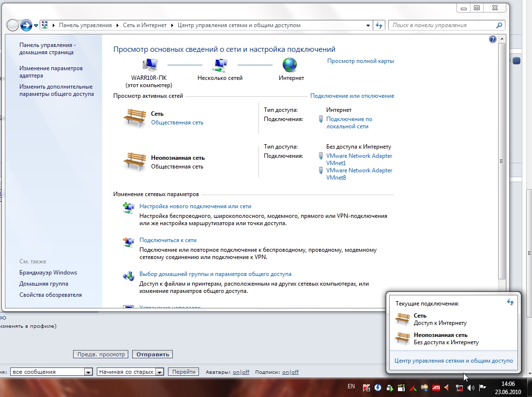This screenshot has height=397, width=532.
Task: Turn avatars off via 'off' link
Action: coord(245,372)
